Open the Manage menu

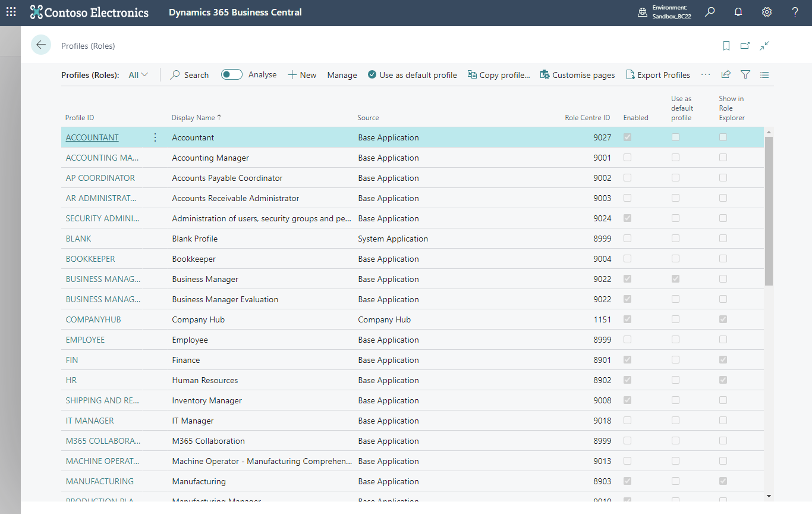pyautogui.click(x=342, y=75)
